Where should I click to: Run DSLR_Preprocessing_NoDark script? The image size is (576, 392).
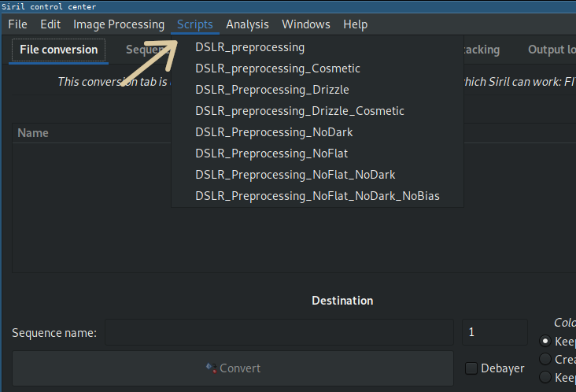[x=317, y=132]
